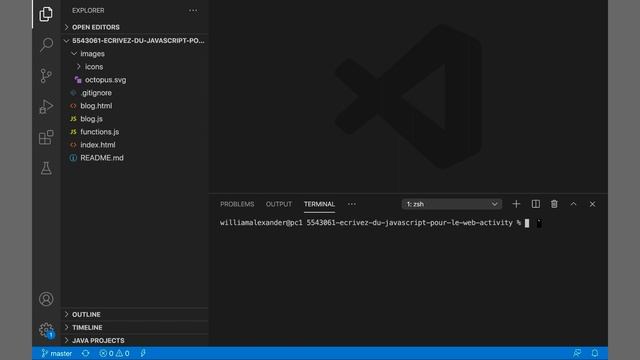The width and height of the screenshot is (640, 360).
Task: Open blog.html file
Action: tap(135, 106)
